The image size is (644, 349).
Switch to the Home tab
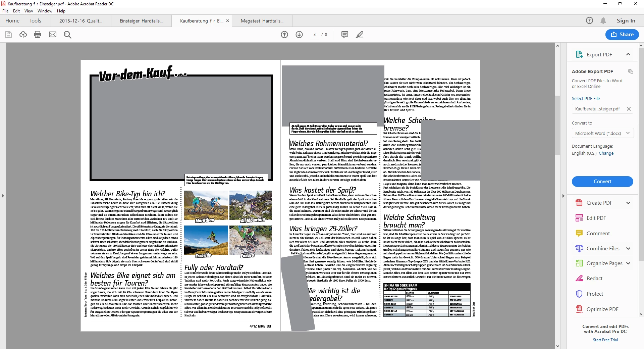pos(12,20)
